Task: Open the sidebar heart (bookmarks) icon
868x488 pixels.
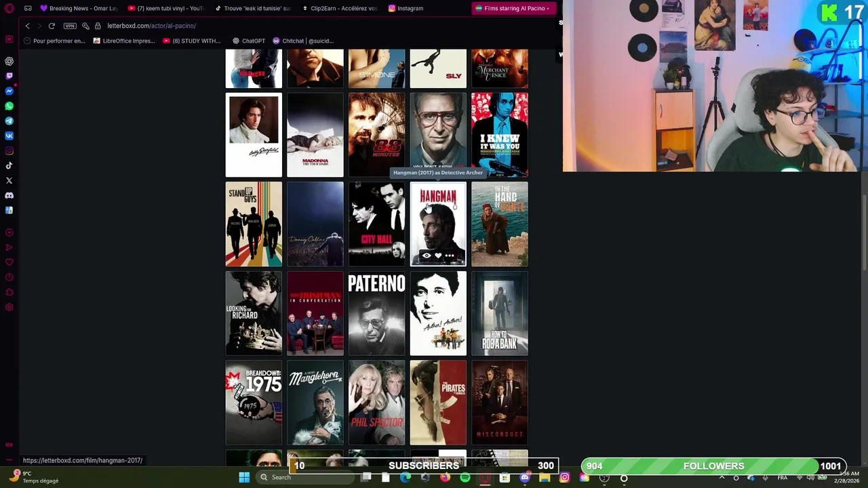Action: point(9,262)
